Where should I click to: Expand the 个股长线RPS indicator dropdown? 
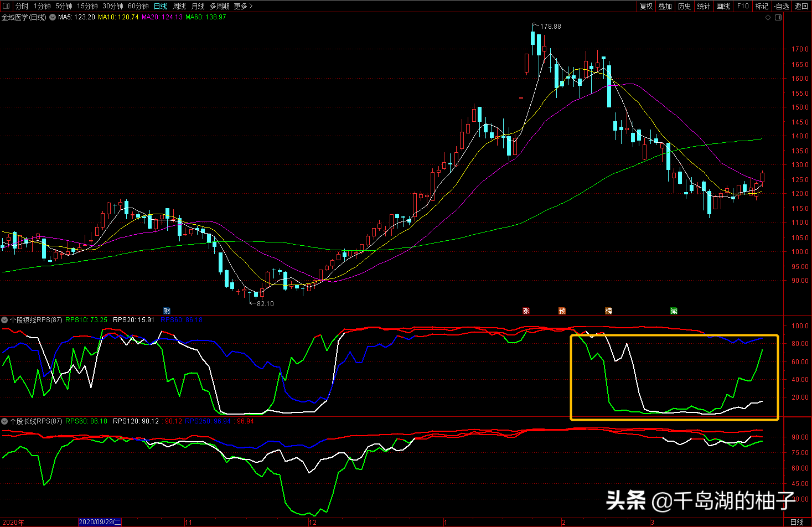coord(4,421)
